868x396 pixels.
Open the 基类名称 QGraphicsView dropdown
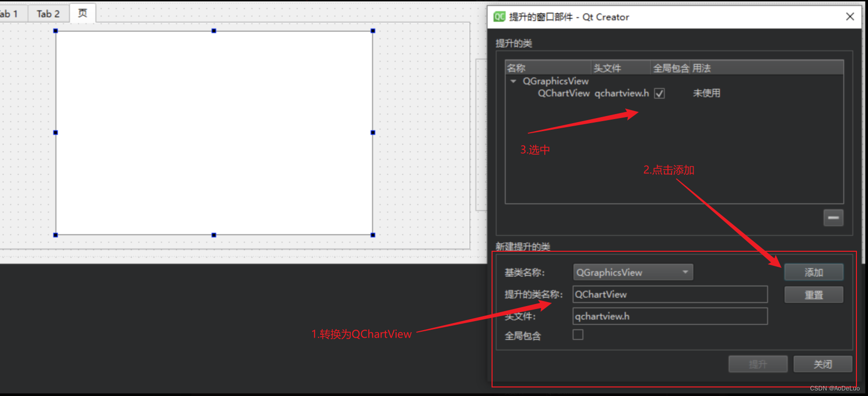(x=633, y=272)
